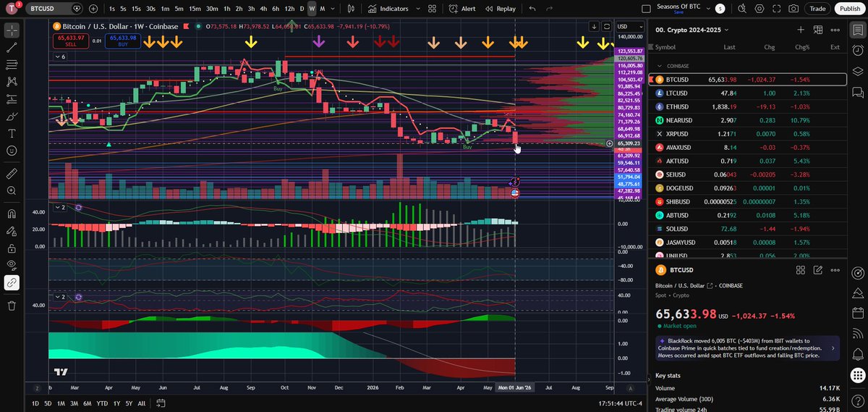Open the go to date calendar icon
Viewport: 868px width, 412px height.
[161, 403]
